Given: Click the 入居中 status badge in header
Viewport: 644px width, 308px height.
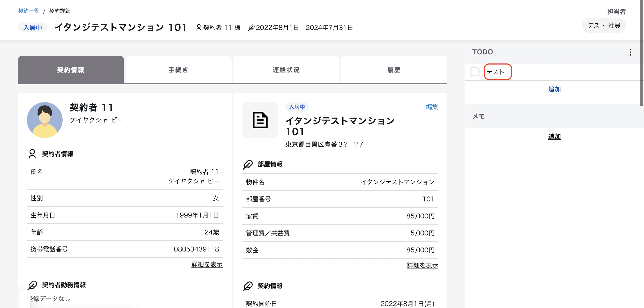Looking at the screenshot, I should tap(32, 28).
